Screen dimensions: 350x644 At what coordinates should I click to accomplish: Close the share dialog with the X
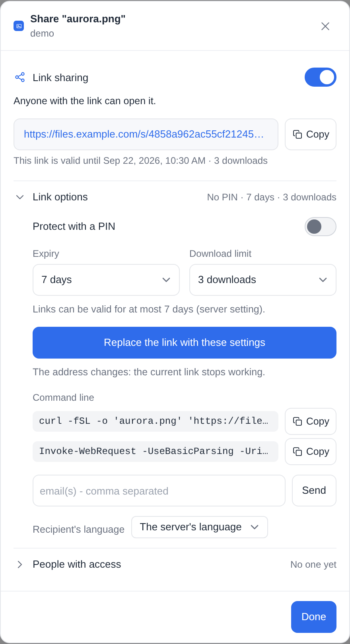(325, 26)
